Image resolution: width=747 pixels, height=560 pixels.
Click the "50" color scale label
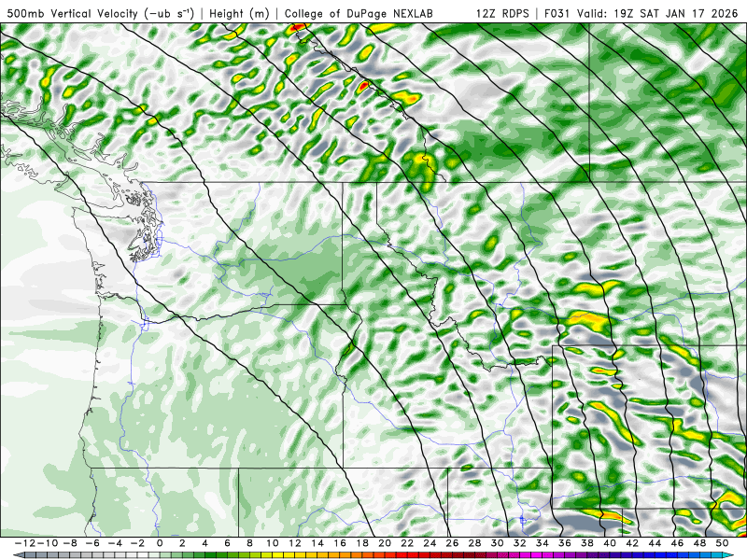point(722,543)
